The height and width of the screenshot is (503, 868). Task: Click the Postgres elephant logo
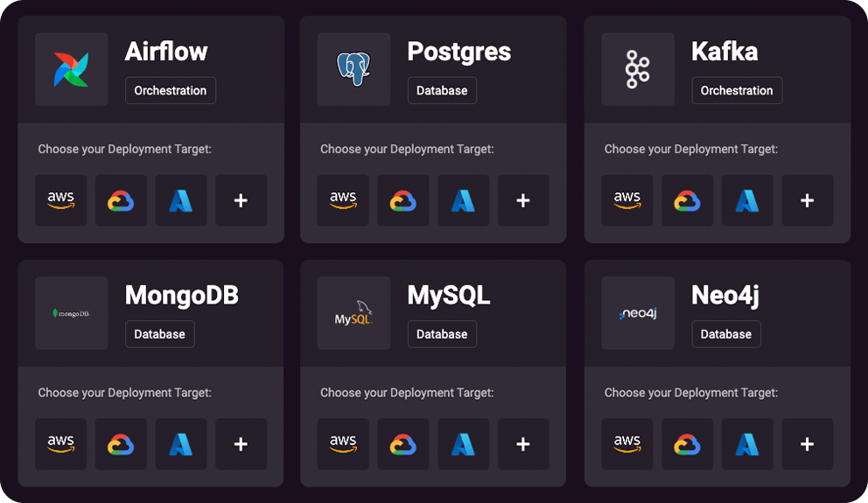[353, 69]
